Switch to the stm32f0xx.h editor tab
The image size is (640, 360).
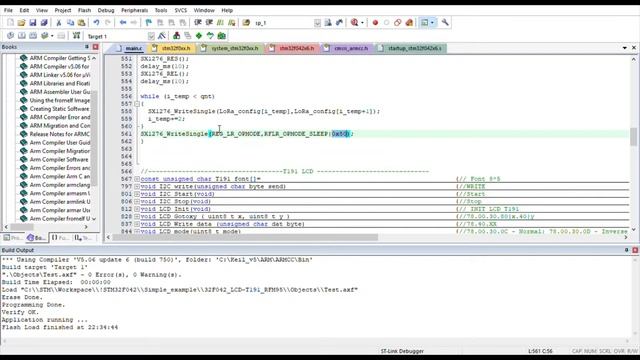coord(172,48)
